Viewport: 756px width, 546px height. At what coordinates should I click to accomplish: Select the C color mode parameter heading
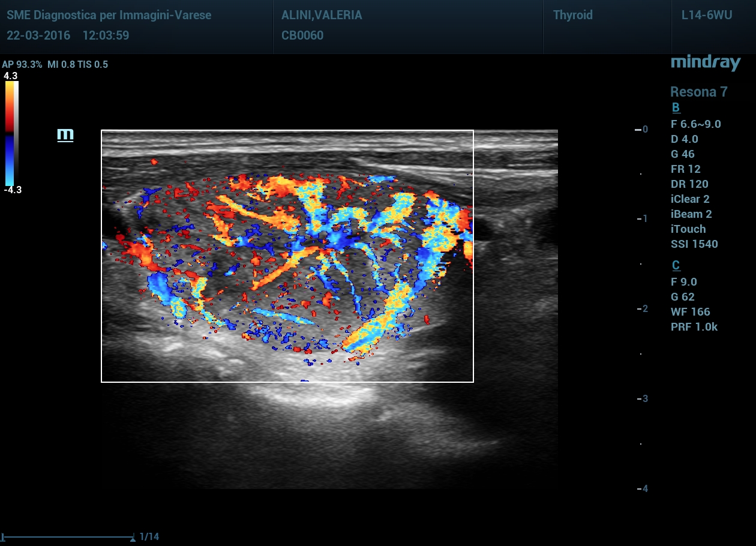pyautogui.click(x=676, y=266)
